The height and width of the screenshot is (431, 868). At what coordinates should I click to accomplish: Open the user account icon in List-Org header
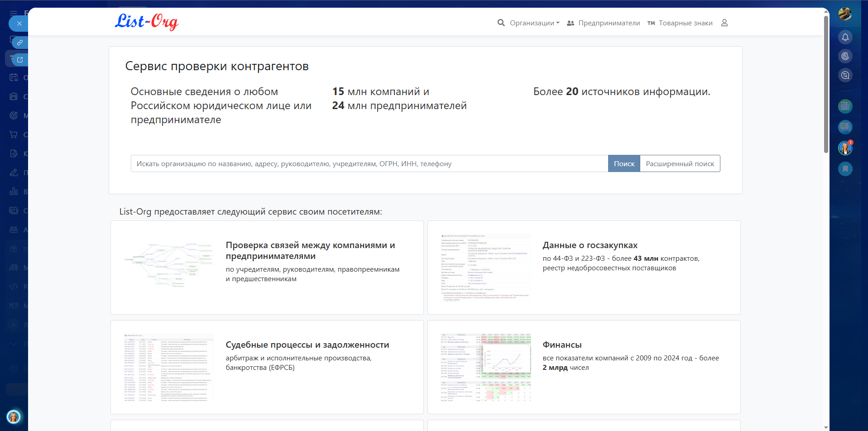tap(724, 23)
